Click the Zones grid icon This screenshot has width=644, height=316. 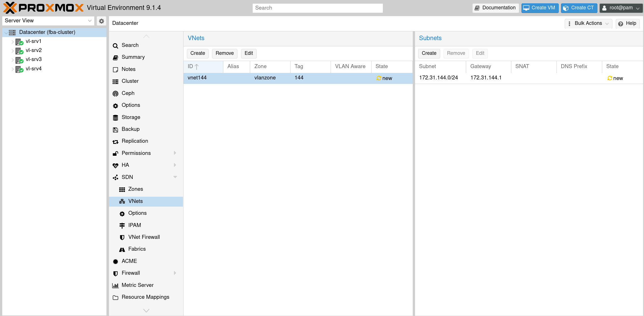coord(122,190)
